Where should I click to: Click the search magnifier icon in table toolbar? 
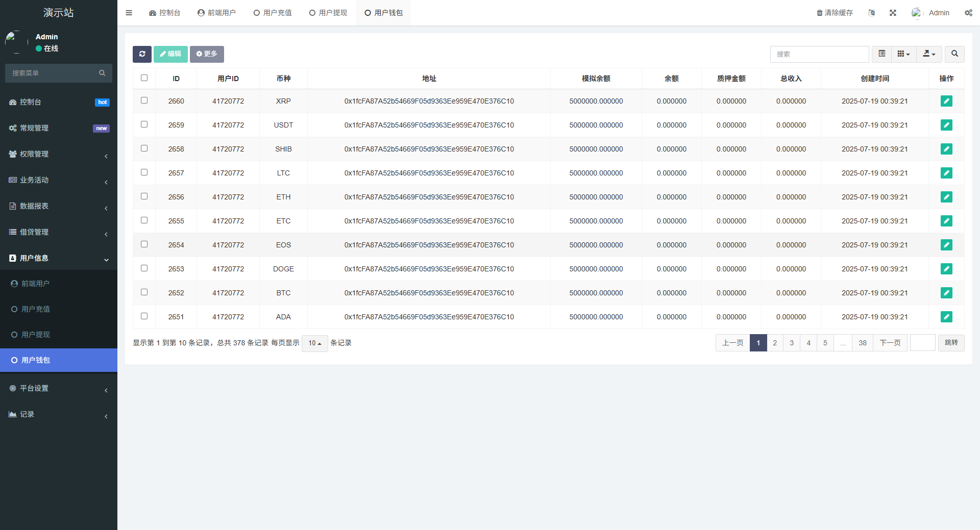click(x=954, y=54)
